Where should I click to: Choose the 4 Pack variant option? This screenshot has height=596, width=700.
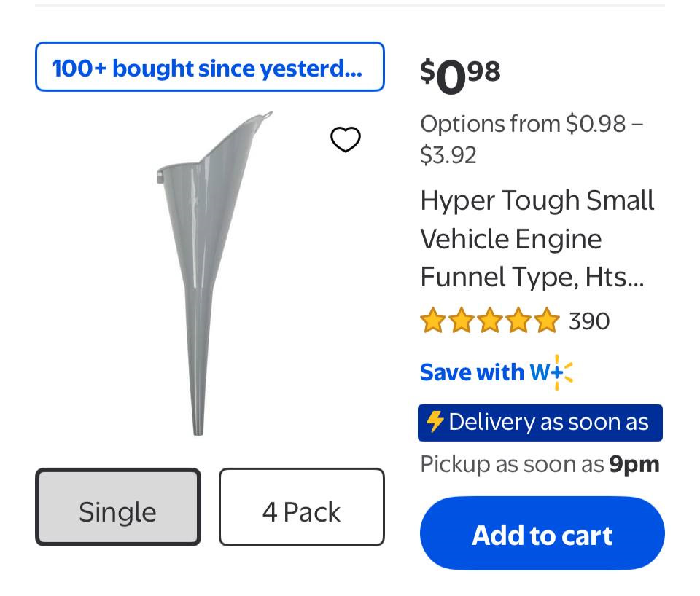click(x=301, y=507)
